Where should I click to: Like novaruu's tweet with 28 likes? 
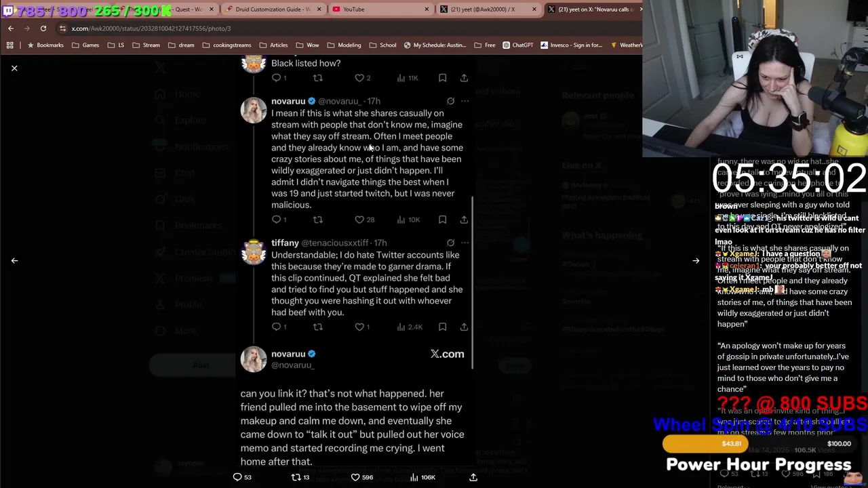[x=364, y=220]
